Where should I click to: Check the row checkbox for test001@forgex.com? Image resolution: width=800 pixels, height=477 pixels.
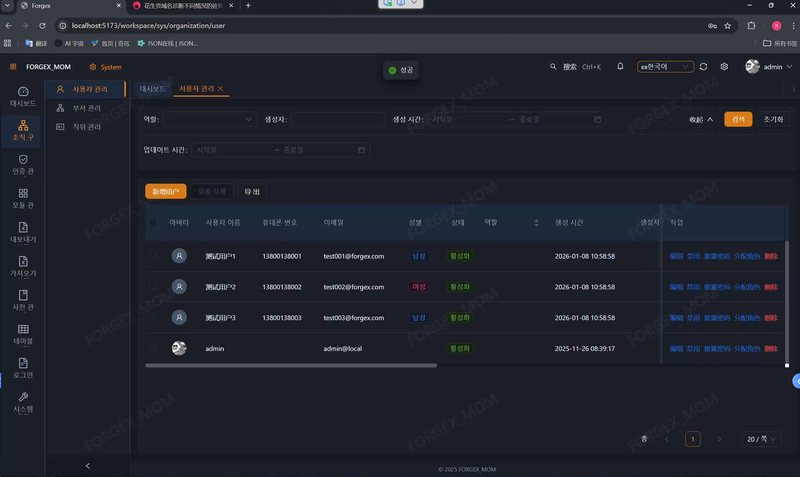(x=153, y=256)
